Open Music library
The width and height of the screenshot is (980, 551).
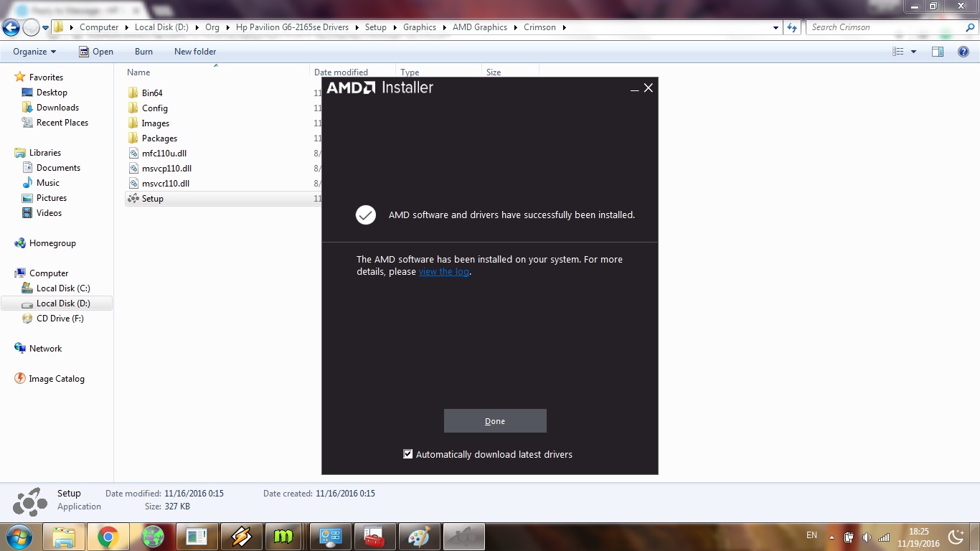pyautogui.click(x=48, y=183)
